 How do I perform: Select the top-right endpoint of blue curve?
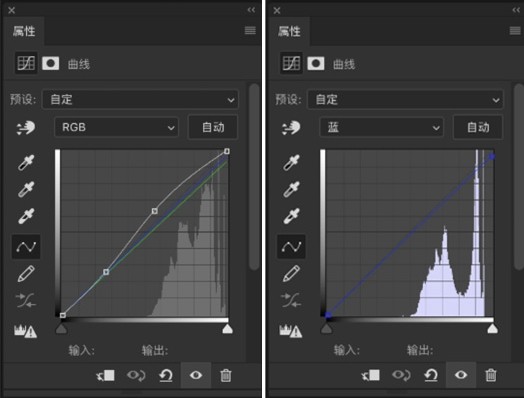[x=492, y=157]
